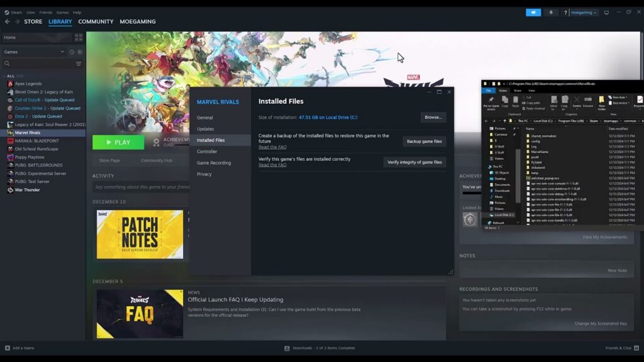Click the Apex Legends game icon
644x362 pixels.
click(x=10, y=84)
